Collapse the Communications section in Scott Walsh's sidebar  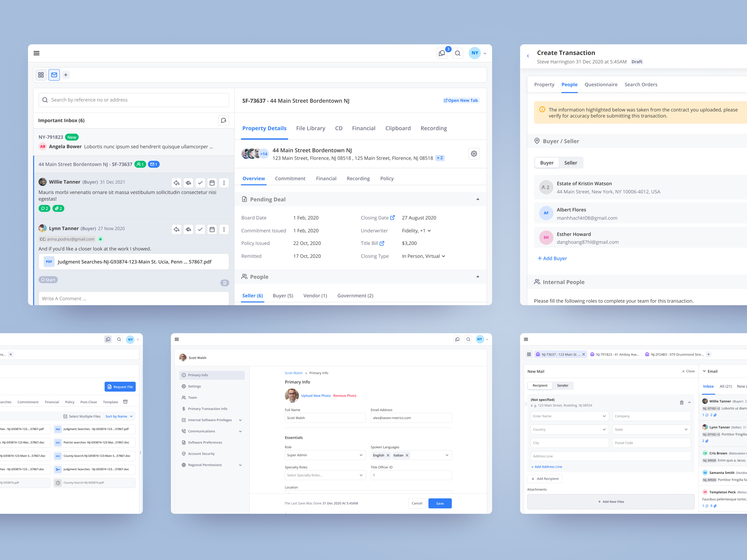240,431
